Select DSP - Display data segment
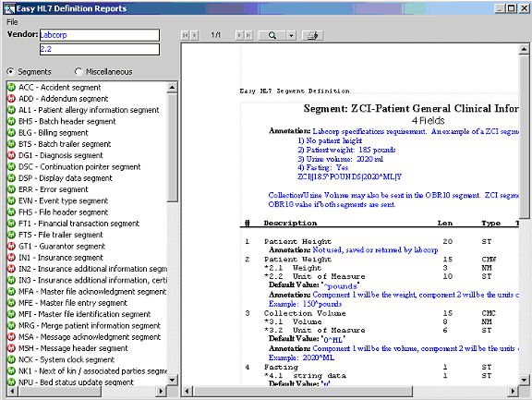 coord(66,177)
